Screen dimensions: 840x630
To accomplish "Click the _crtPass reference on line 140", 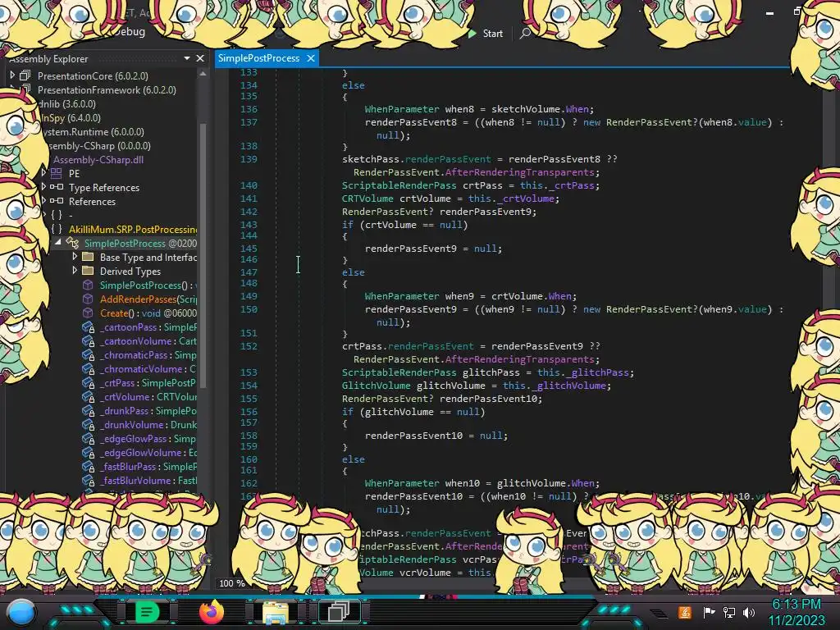I will pyautogui.click(x=572, y=185).
